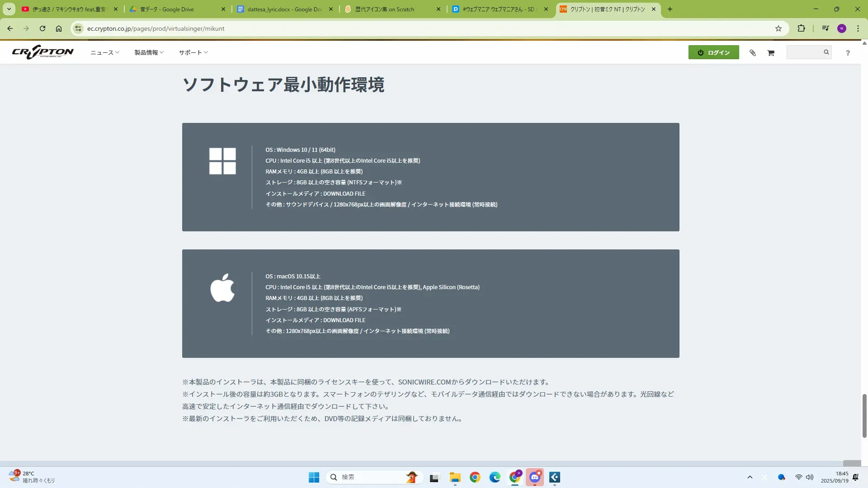Bookmark this page with star icon
The width and height of the screenshot is (868, 488).
778,28
